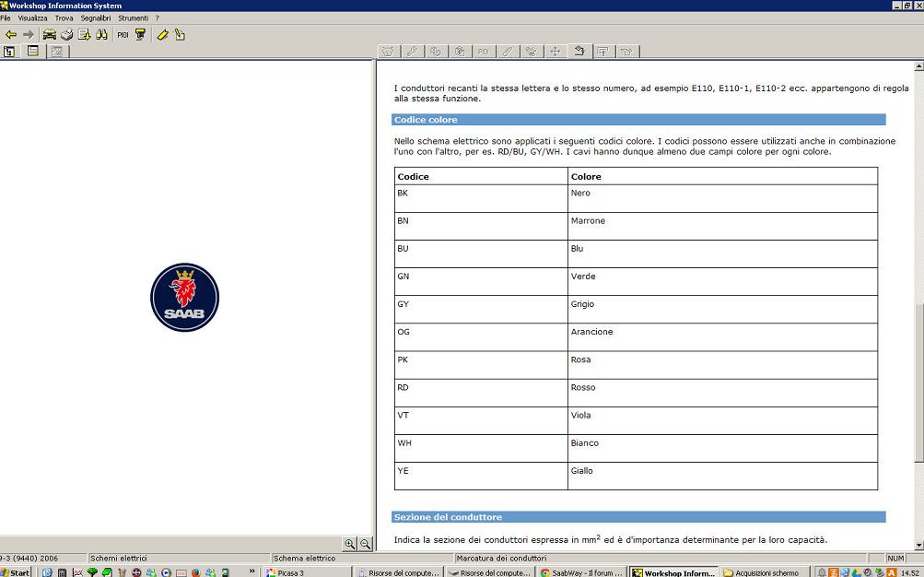
Task: Switch to the Picasa 3 taskbar window
Action: [307, 572]
